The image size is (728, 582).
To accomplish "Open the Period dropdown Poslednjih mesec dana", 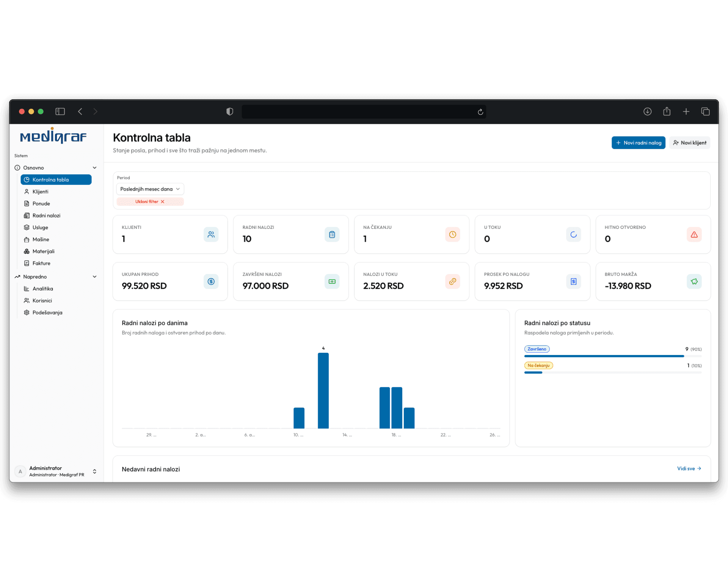I will [x=150, y=189].
